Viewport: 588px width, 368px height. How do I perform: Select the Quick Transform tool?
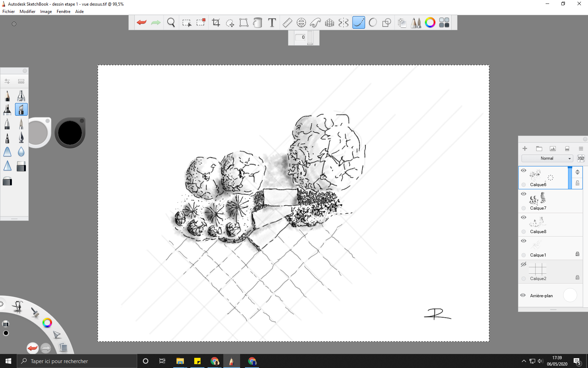click(230, 22)
